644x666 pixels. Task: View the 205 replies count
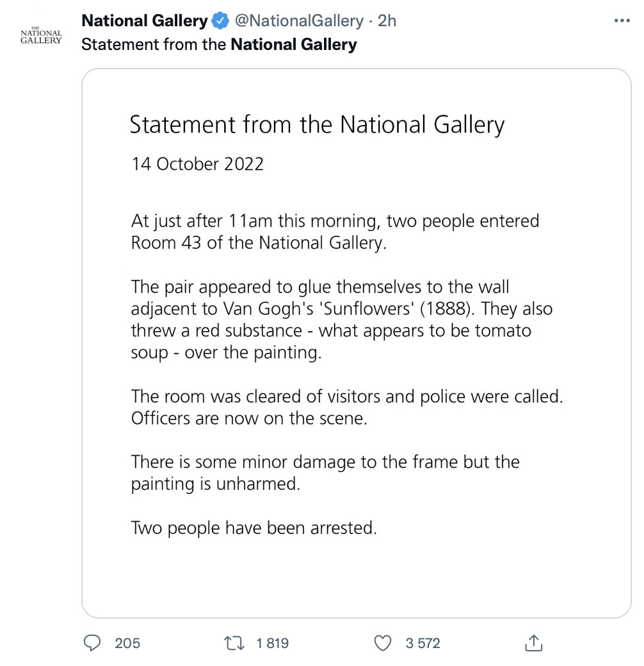coord(127,643)
